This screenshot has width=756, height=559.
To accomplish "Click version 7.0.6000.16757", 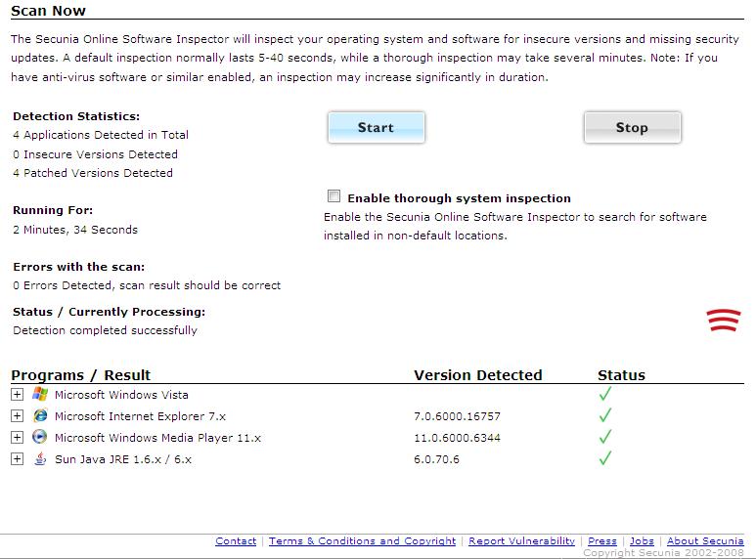I will click(457, 416).
